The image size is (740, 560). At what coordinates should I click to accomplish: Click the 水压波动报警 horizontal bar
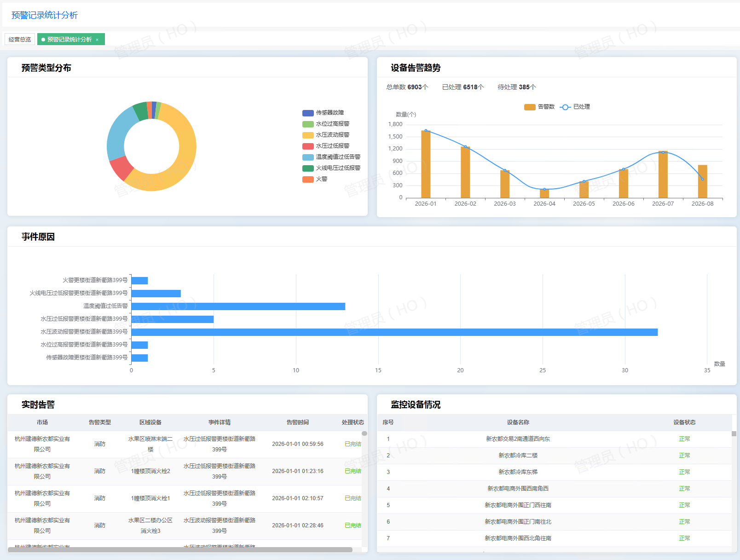click(x=394, y=332)
